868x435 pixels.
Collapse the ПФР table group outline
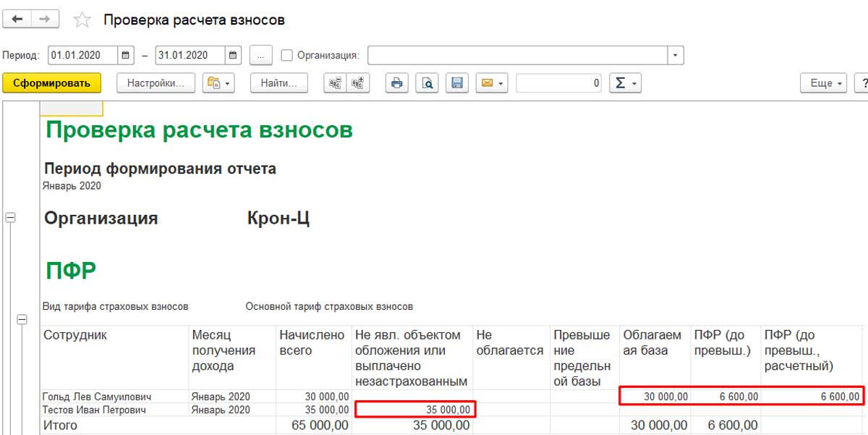(22, 318)
